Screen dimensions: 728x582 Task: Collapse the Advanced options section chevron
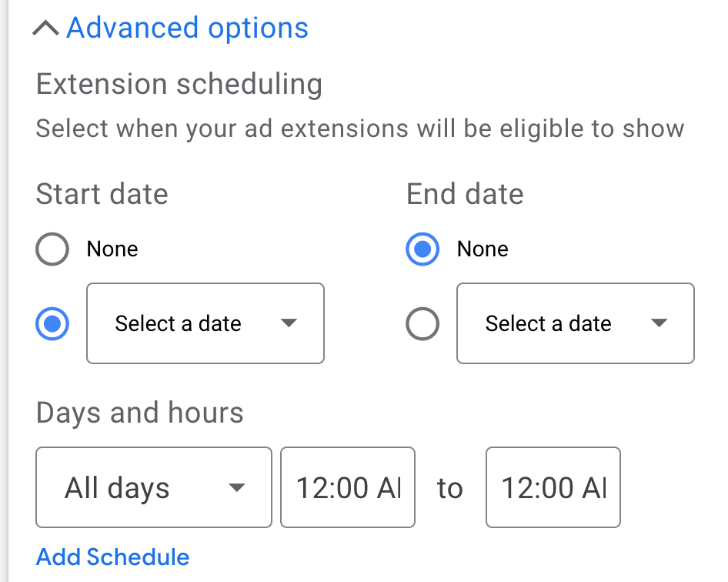pos(45,28)
